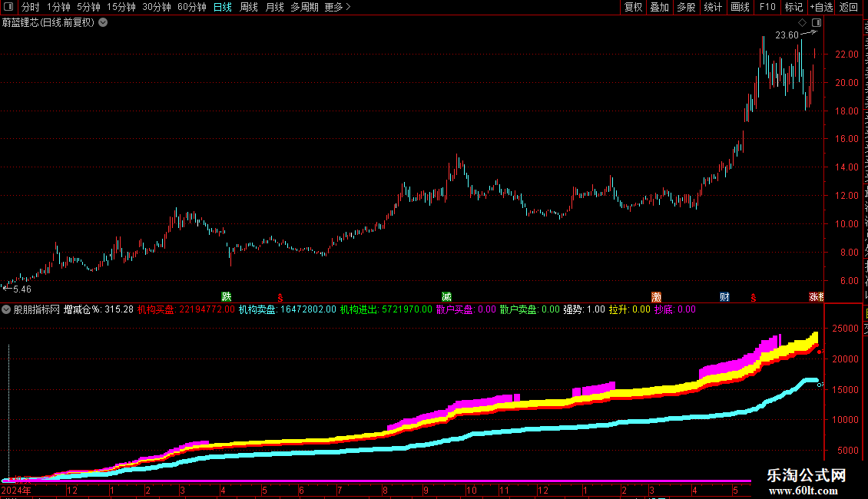Click the 拉升: 0.00 label
The height and width of the screenshot is (499, 868).
(x=629, y=310)
